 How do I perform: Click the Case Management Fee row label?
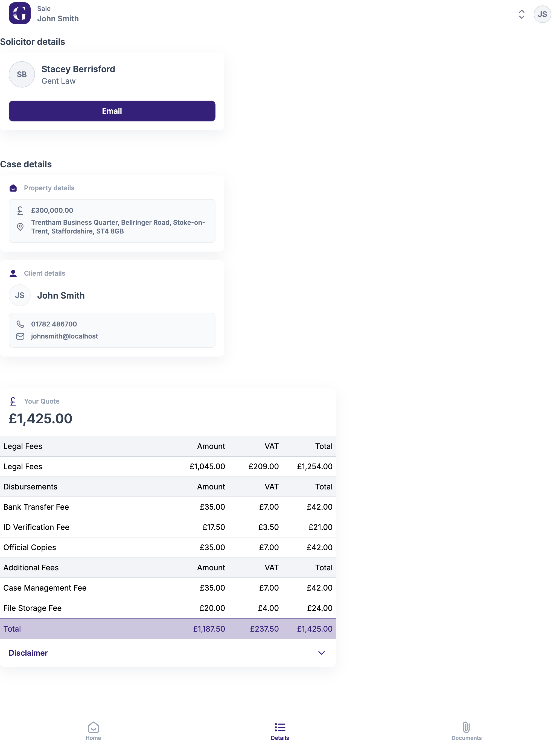tap(45, 588)
